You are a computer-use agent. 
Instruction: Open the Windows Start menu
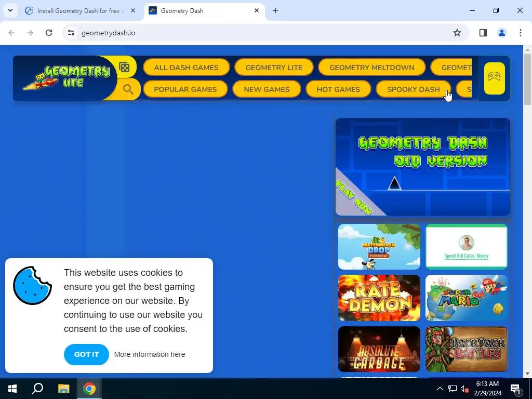click(x=12, y=389)
